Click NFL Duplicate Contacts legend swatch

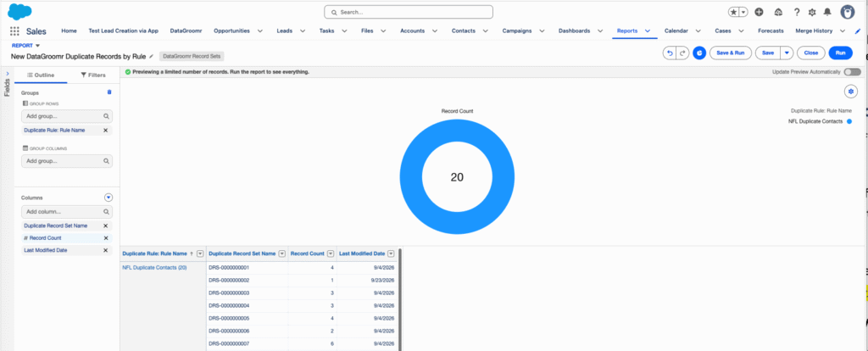click(x=849, y=121)
